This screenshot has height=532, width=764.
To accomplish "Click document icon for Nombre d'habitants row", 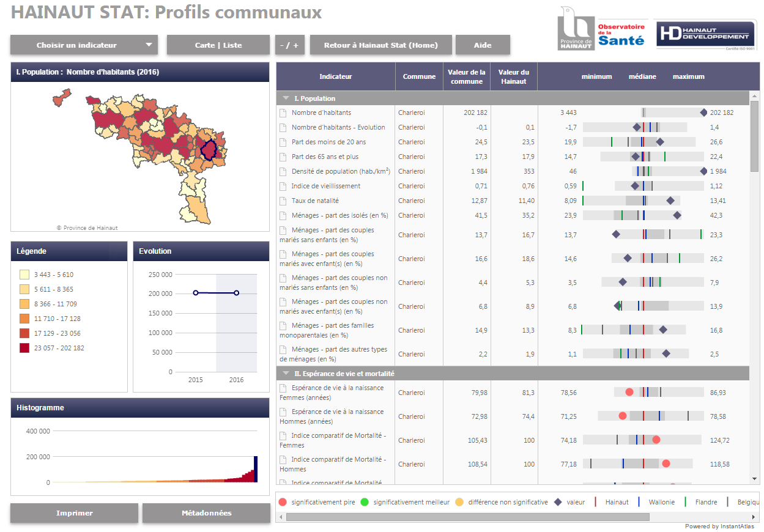I will pos(283,113).
